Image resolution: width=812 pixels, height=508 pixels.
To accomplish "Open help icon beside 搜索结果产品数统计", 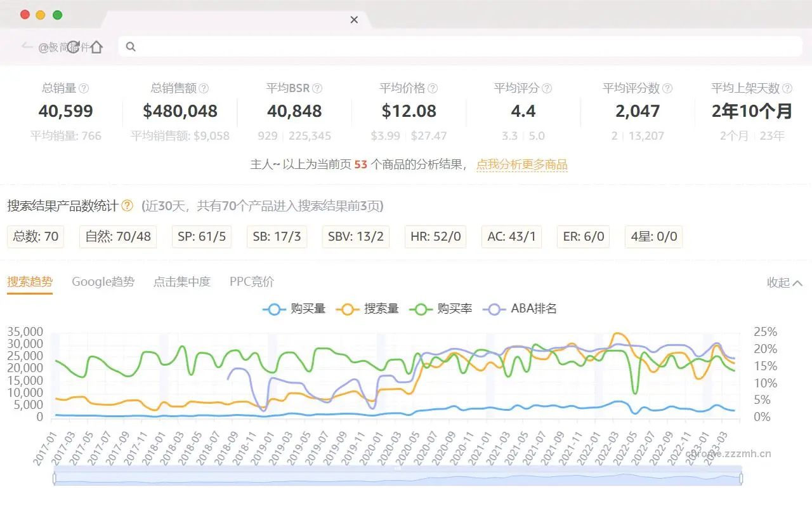I will 127,206.
